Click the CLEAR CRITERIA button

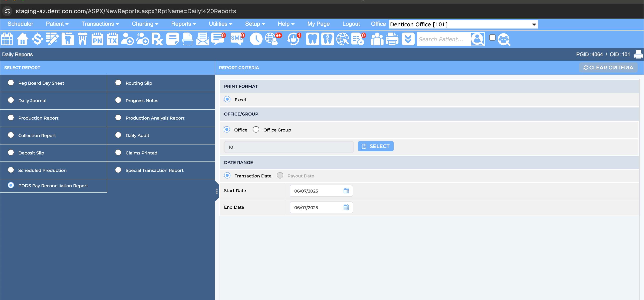pyautogui.click(x=608, y=67)
